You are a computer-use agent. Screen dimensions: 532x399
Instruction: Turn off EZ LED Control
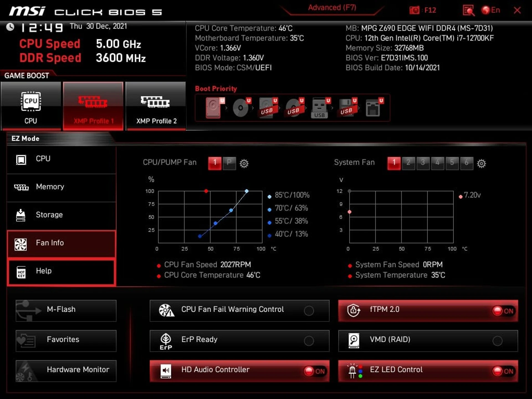click(x=428, y=371)
